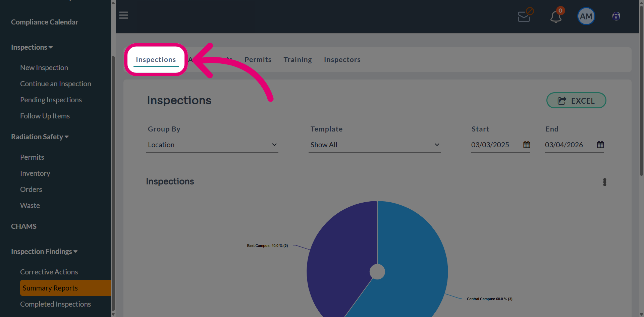Open Compliance Calendar in sidebar

coord(45,22)
